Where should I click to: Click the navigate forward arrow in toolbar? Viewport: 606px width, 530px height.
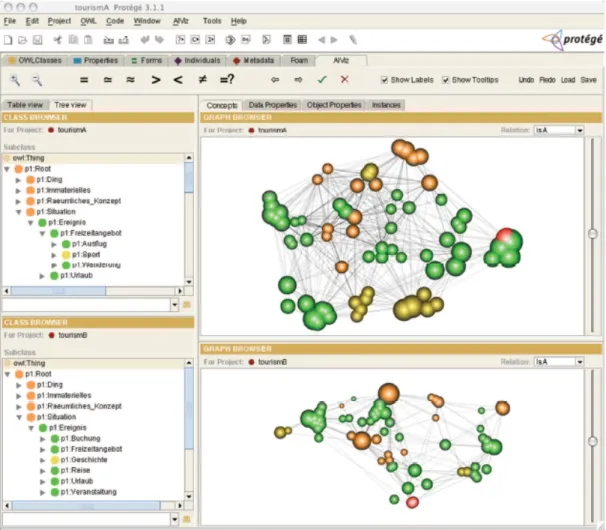pos(334,40)
